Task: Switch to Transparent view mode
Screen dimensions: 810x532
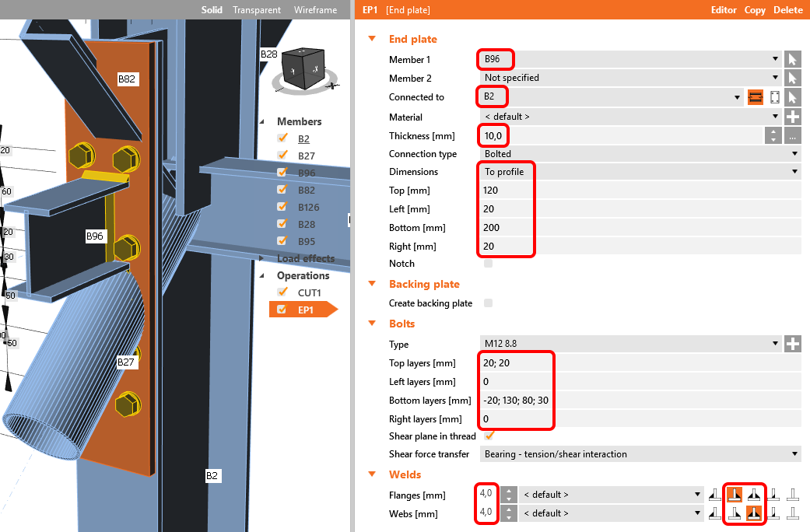Action: click(257, 10)
